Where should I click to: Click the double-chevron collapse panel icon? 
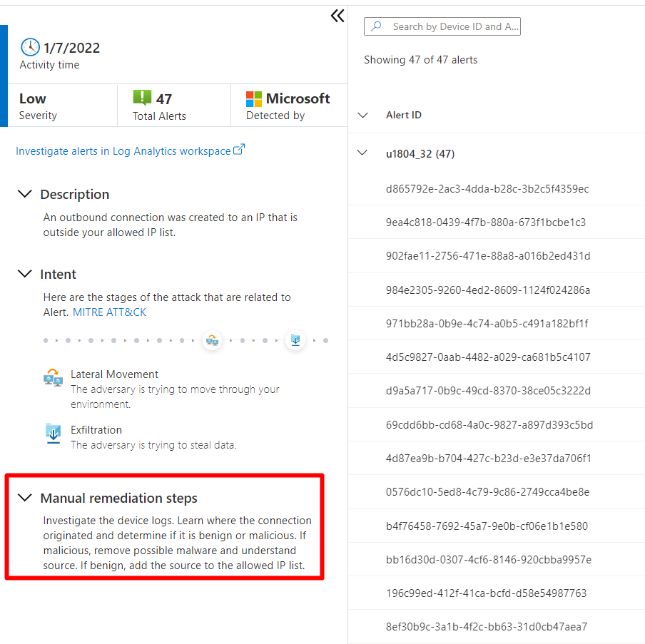coord(337,15)
